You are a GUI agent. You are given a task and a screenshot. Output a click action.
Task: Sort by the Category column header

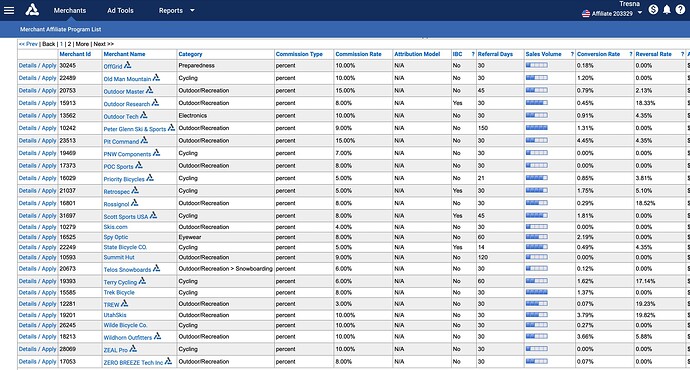190,54
